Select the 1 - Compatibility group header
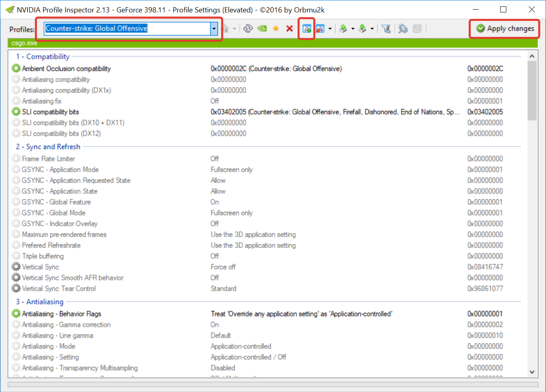Screen dimensions: 546x392 (x=43, y=56)
